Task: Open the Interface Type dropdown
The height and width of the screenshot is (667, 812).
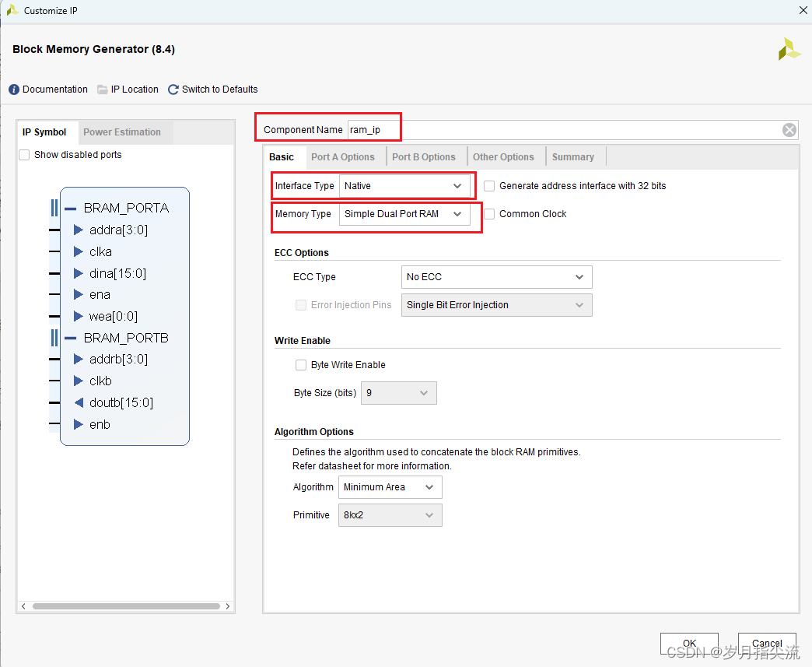Action: pyautogui.click(x=404, y=186)
